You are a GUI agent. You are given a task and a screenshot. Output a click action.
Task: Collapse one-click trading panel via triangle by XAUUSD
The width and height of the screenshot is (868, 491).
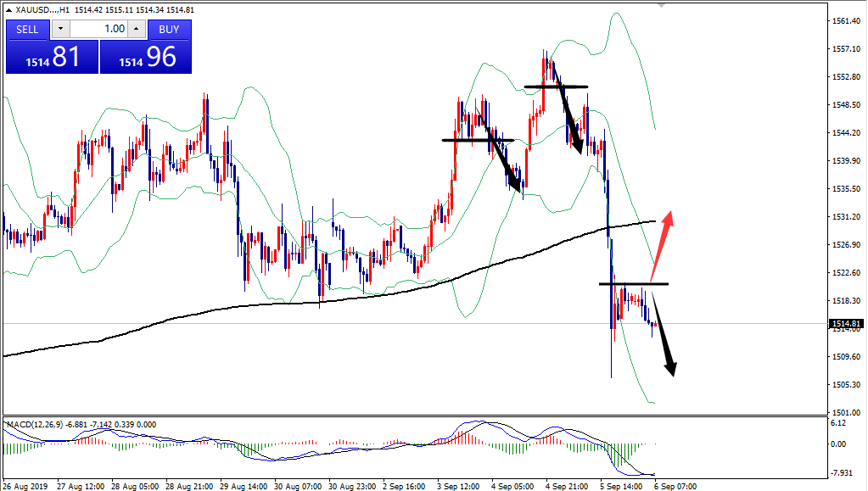click(x=8, y=10)
